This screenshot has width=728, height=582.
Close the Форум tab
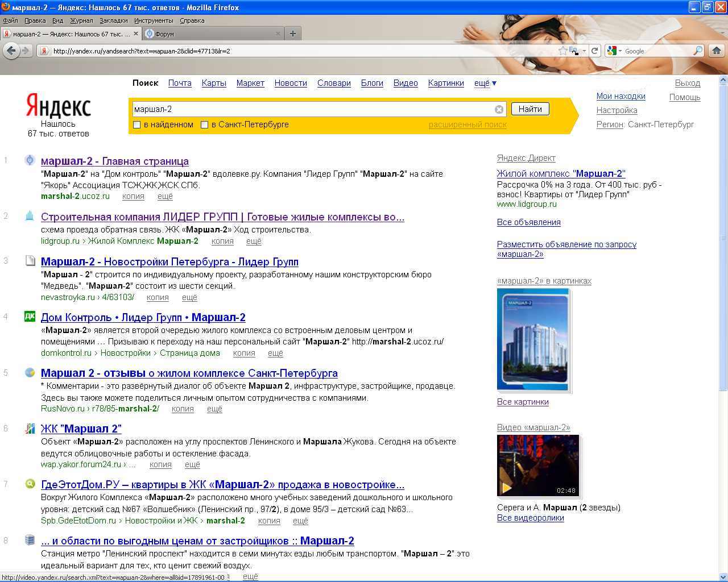[278, 34]
